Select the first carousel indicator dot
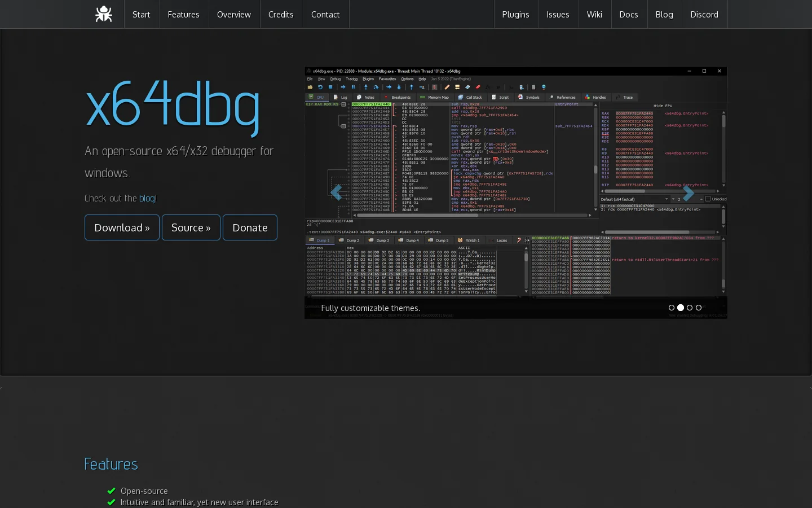The image size is (812, 508). click(x=672, y=308)
